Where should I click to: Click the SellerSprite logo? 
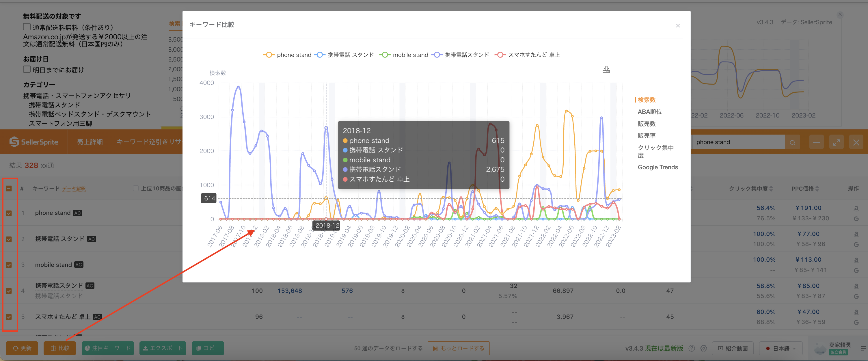(34, 142)
